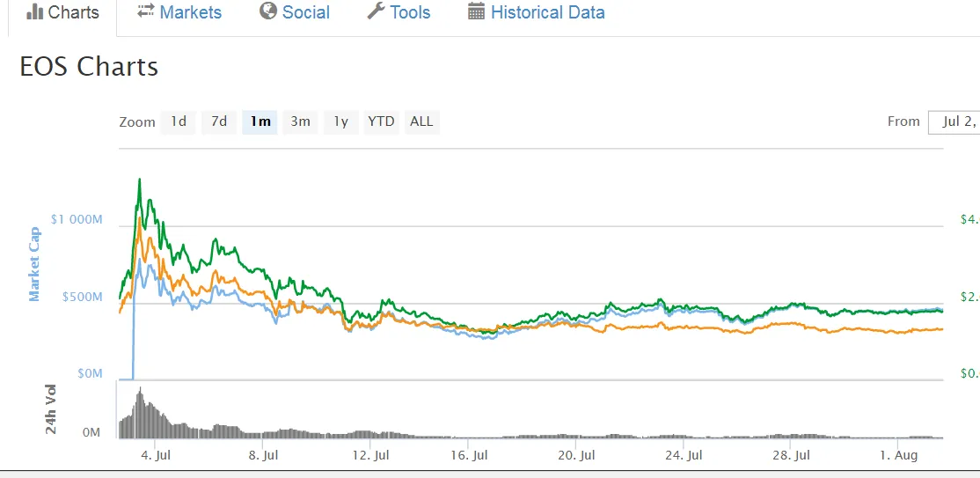Click the 0M volume axis value
Screen dimensions: 980x478
(x=91, y=433)
